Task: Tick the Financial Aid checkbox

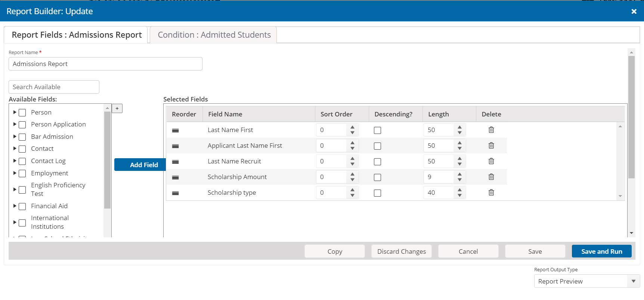Action: click(22, 206)
